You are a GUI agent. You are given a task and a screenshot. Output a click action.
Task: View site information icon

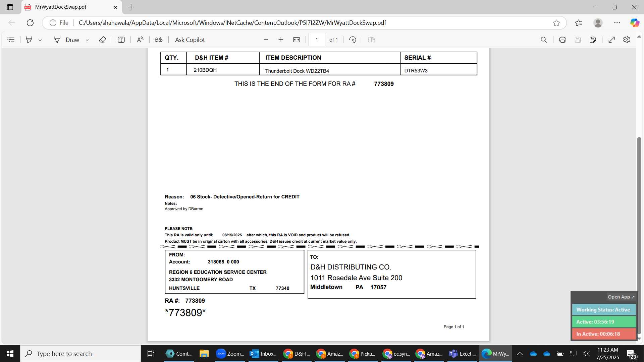click(53, 23)
